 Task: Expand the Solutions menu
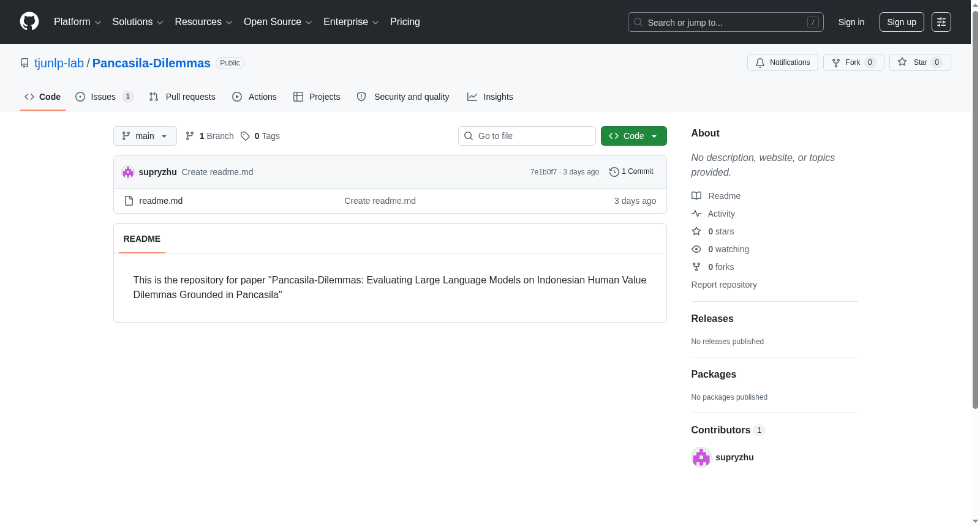click(138, 22)
